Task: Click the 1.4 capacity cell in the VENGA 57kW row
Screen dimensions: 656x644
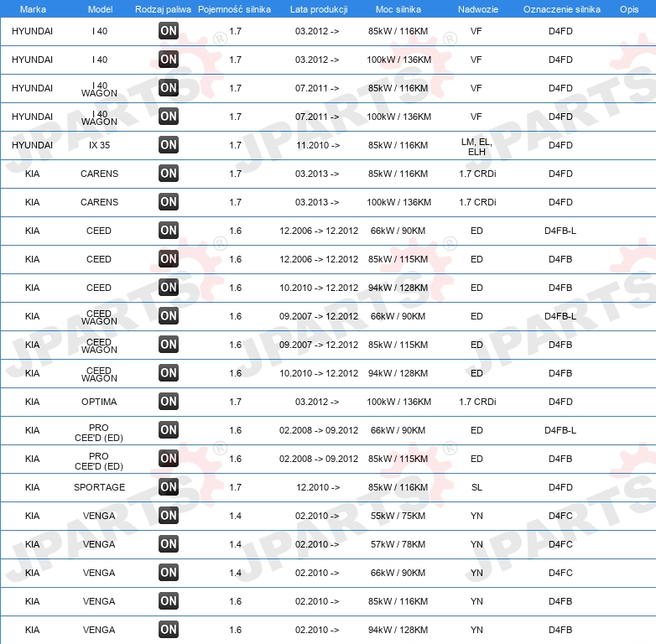Action: coord(236,544)
